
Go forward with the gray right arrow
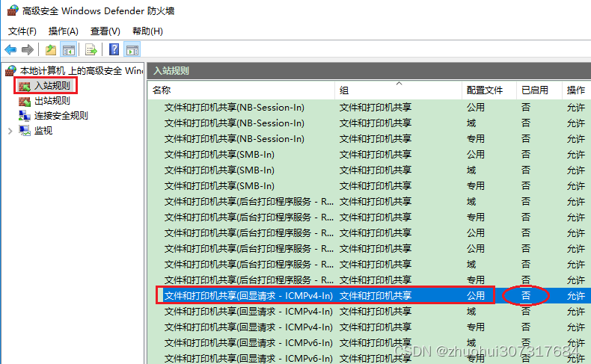click(28, 49)
